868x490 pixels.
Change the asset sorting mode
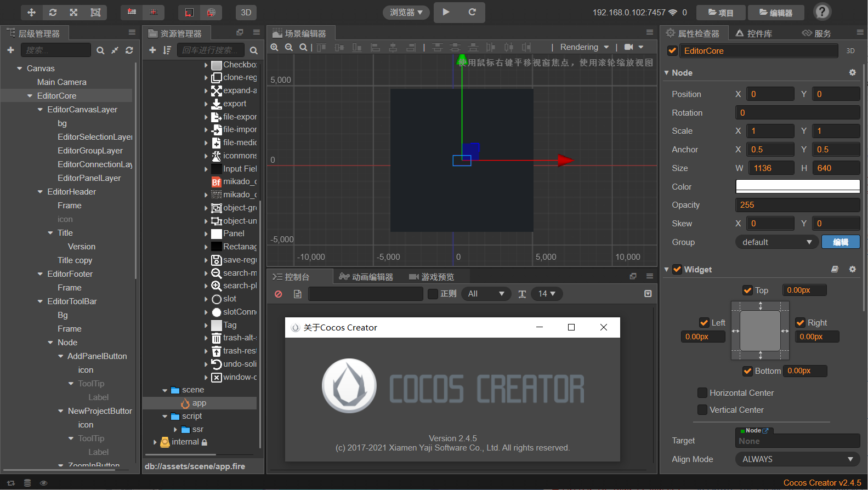[x=167, y=50]
